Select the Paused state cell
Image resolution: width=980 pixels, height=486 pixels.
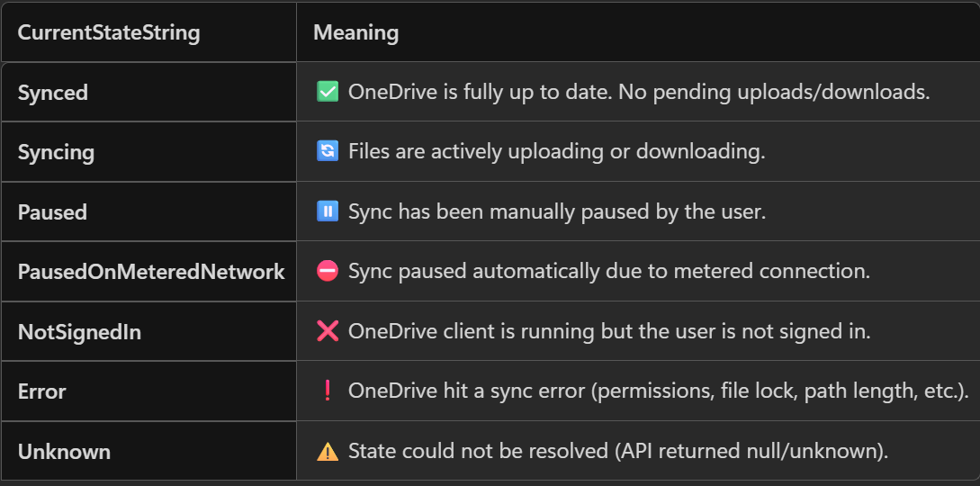(52, 212)
